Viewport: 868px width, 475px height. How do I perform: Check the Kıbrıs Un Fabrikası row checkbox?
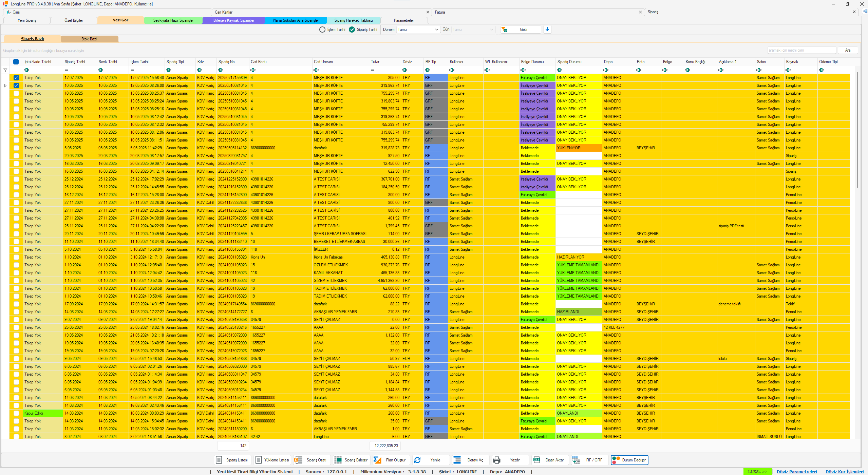[16, 257]
